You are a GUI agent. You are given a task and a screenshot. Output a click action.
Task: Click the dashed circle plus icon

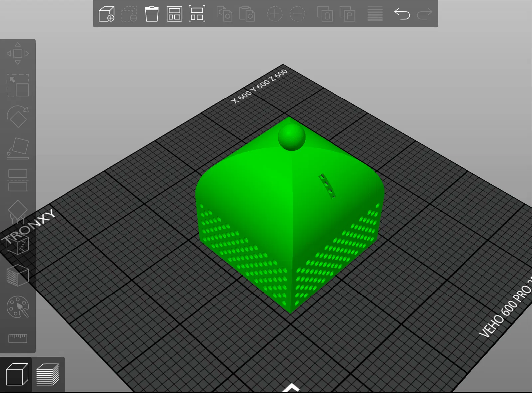tap(275, 14)
